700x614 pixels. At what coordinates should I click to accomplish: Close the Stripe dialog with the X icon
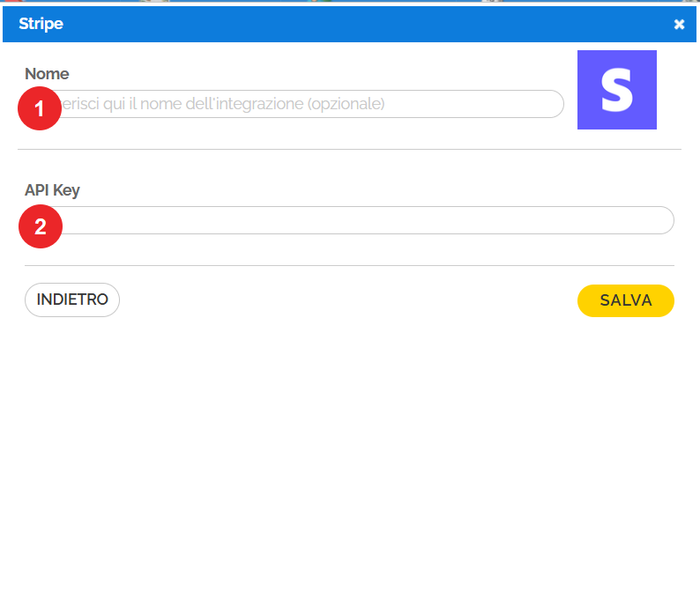click(x=679, y=24)
